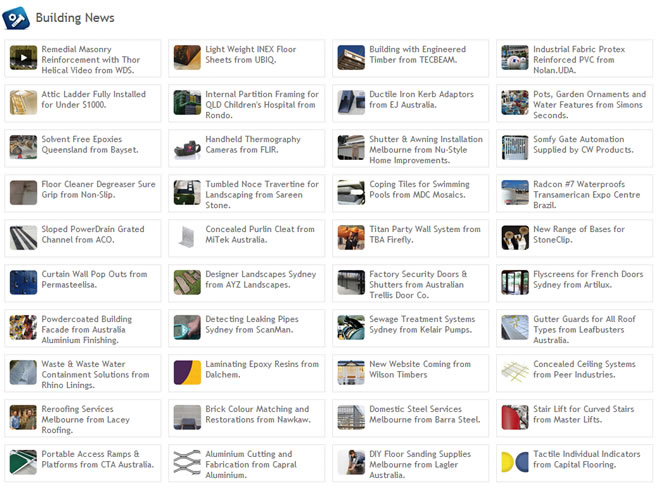Read New Website Coming from Wilson Timbers
This screenshot has height=488, width=656.
point(420,370)
